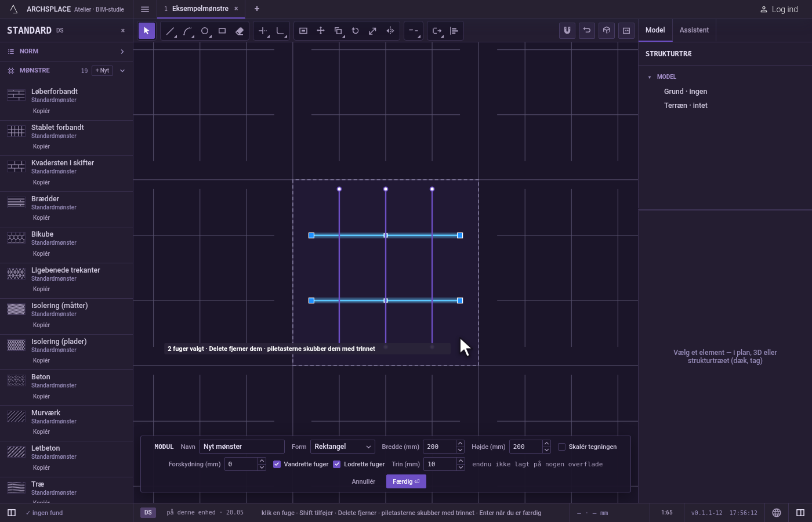Expand the NORM section chevron
The width and height of the screenshot is (812, 522).
[x=122, y=52]
